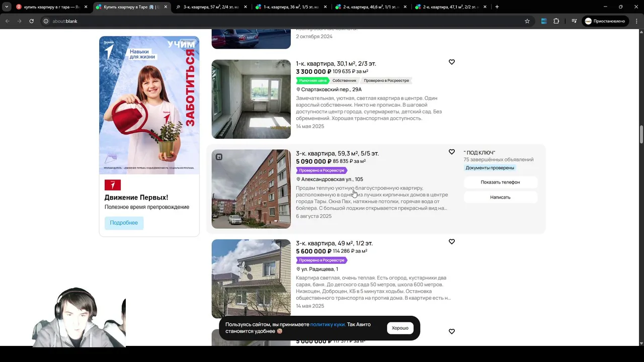
Task: Open the Extensions puzzle icon
Action: pyautogui.click(x=556, y=21)
